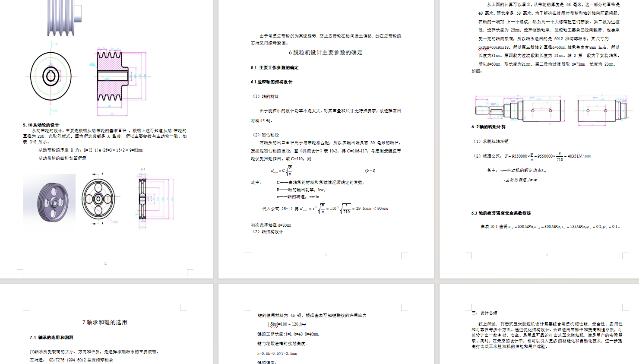Image resolution: width=639 pixels, height=364 pixels.
Task: Click the line "GB/T276-1994 6012 型深沟球轴承"
Action: [x=81, y=360]
